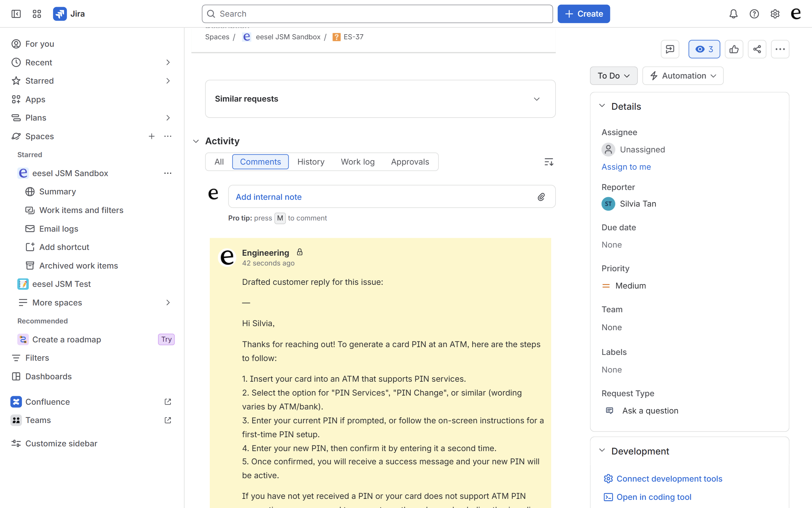Open Spaces more options ellipsis
812x508 pixels.
tap(168, 136)
